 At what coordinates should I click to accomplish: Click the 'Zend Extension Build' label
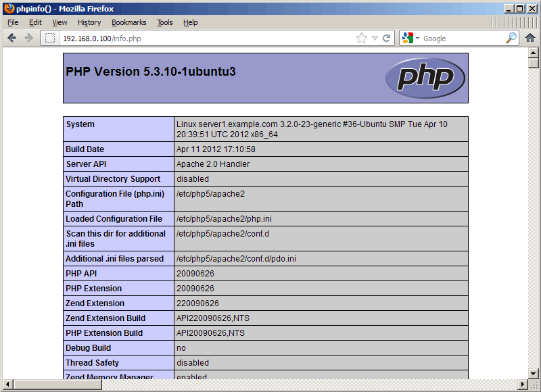[105, 318]
